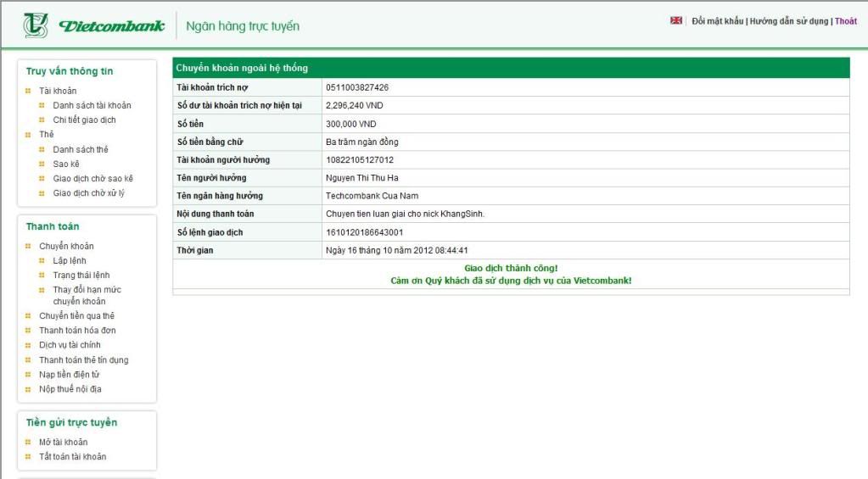Click bullet icon beside Lập lệnh

[x=42, y=260]
